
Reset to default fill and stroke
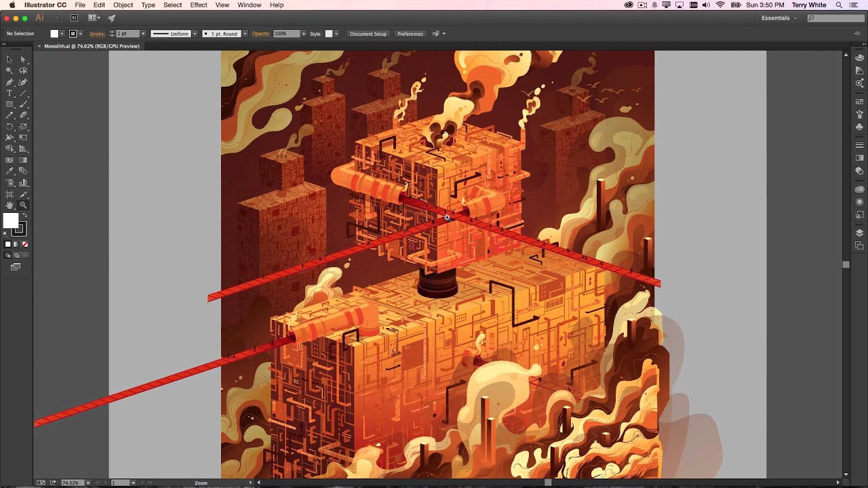tap(6, 233)
